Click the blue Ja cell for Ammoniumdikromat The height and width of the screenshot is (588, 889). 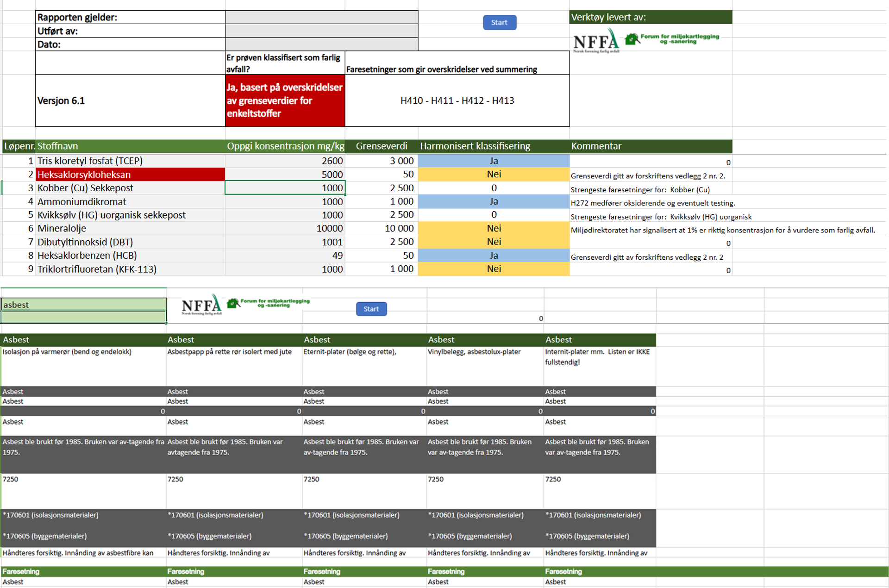coord(494,201)
